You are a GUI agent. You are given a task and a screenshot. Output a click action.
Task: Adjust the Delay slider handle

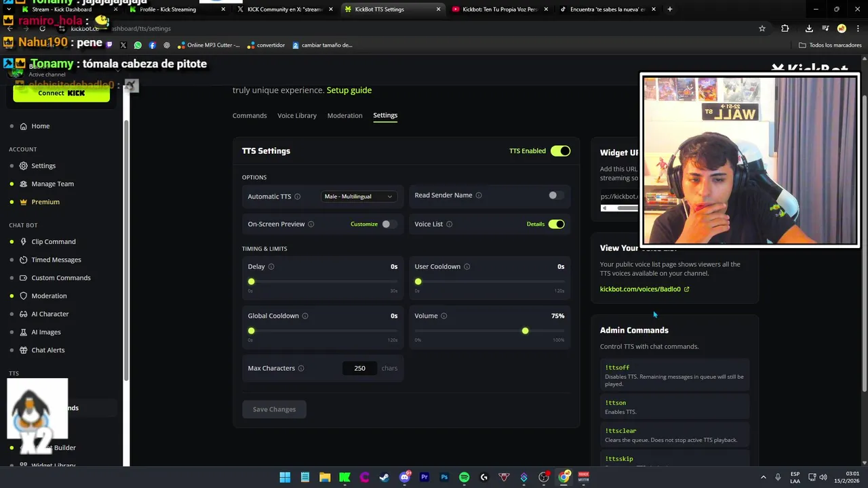(252, 282)
